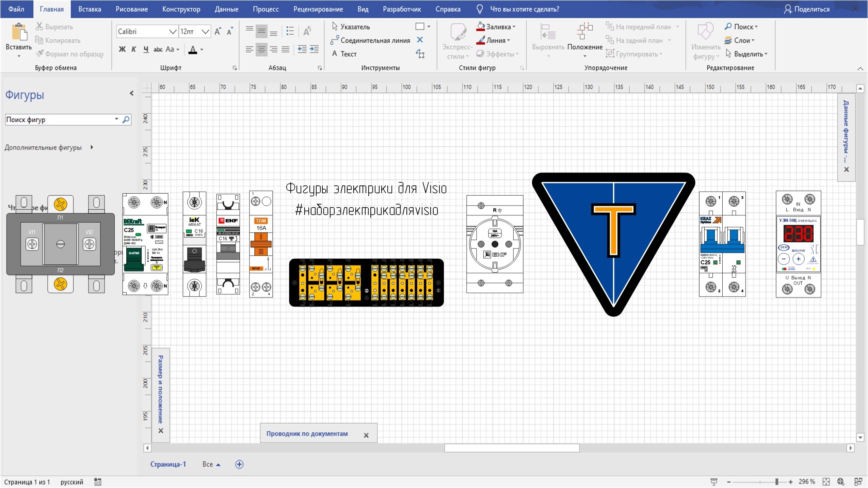Click the Поделиться share button
The width and height of the screenshot is (868, 488).
point(806,9)
